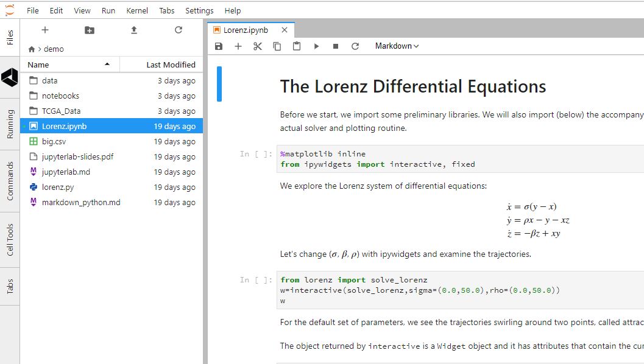Viewport: 644px width, 364px height.
Task: Interrupt the kernel with stop icon
Action: click(x=335, y=46)
